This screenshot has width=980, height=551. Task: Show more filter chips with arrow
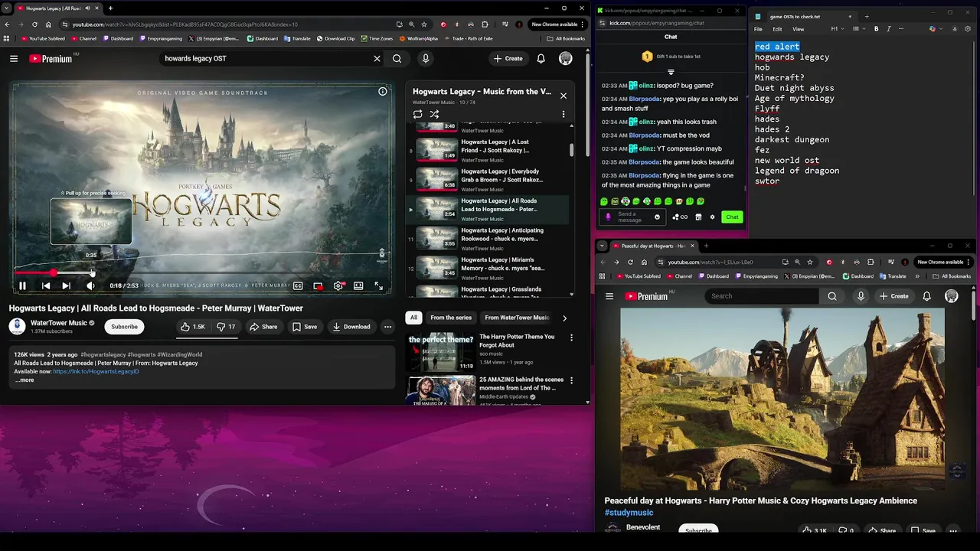(564, 318)
